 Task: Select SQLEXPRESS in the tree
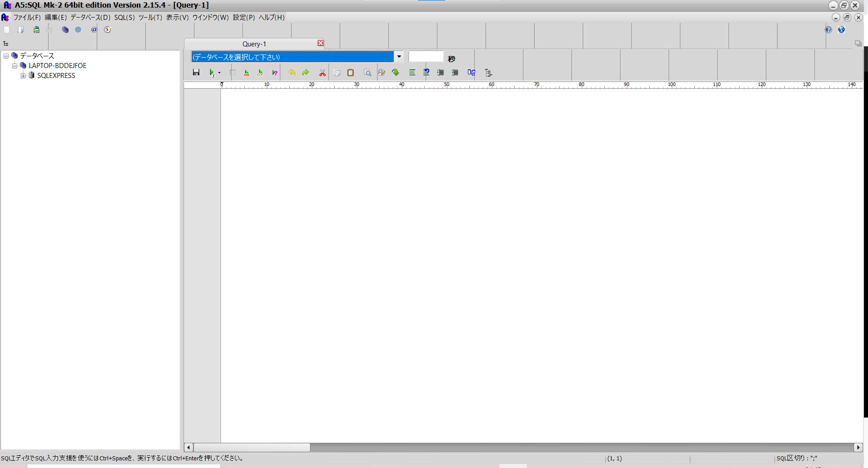pos(56,76)
